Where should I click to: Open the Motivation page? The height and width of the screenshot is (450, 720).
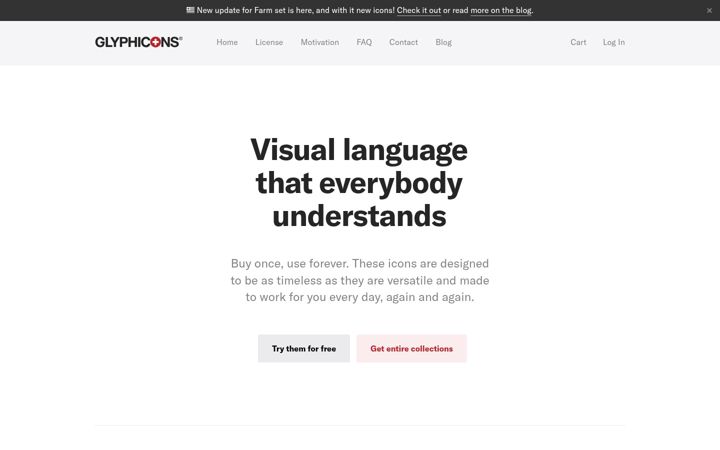pos(320,42)
